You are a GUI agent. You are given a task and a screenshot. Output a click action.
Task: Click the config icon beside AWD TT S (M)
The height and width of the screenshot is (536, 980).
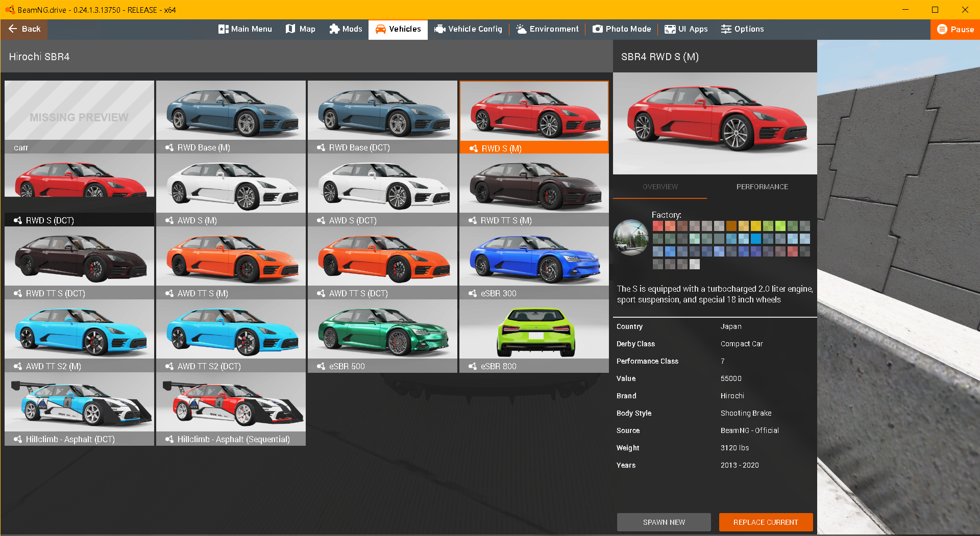(169, 293)
